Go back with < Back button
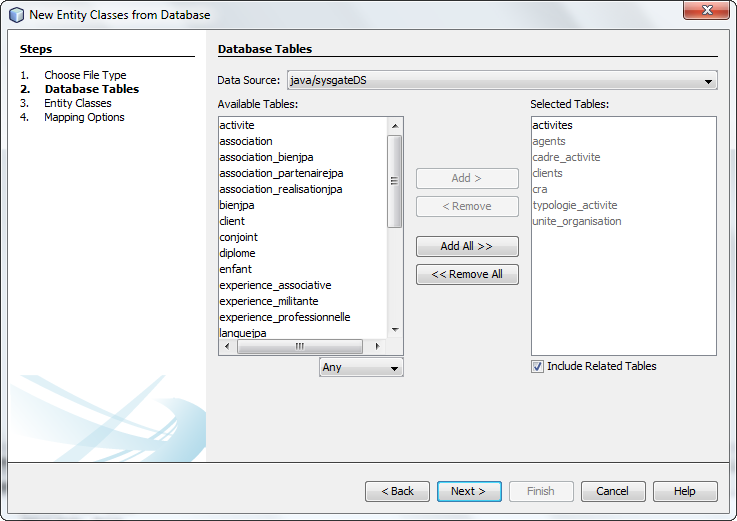Screen dimensions: 737x521 coord(397,491)
